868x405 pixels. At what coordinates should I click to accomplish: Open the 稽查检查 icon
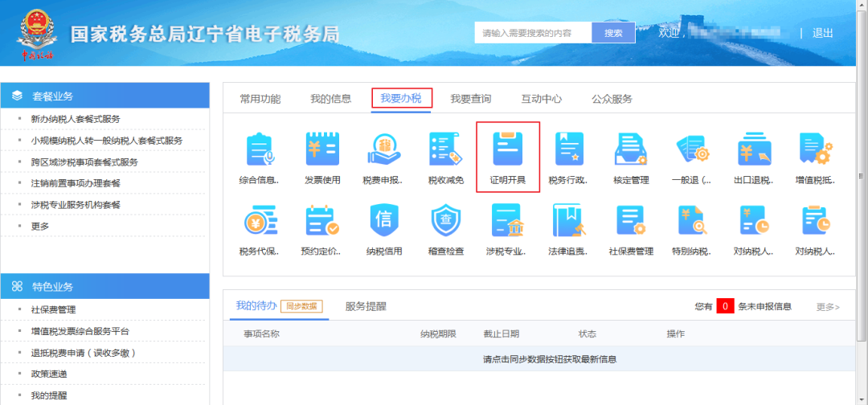point(445,220)
